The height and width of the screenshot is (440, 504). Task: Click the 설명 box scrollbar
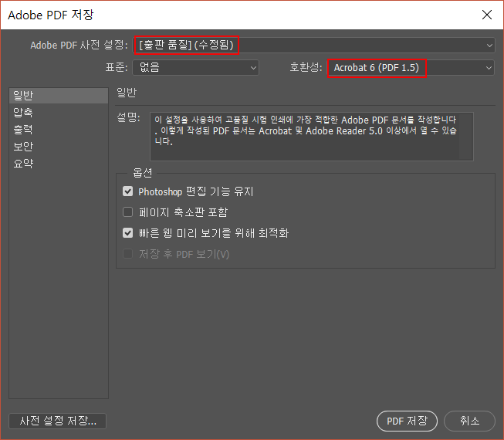465,137
